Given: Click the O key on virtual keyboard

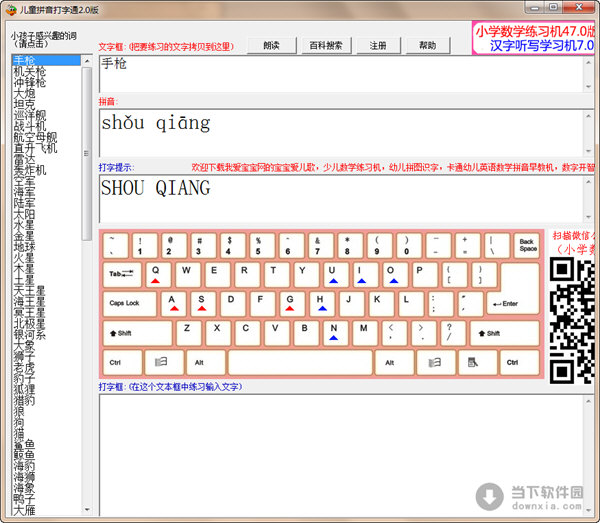Looking at the screenshot, I should (395, 275).
